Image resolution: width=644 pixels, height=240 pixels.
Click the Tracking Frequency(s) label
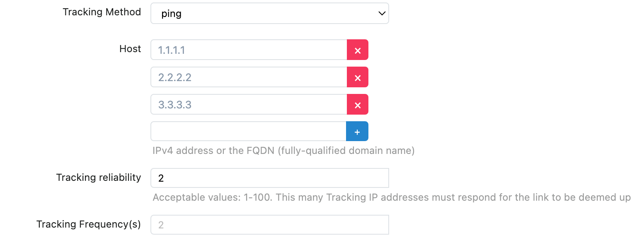pyautogui.click(x=89, y=224)
